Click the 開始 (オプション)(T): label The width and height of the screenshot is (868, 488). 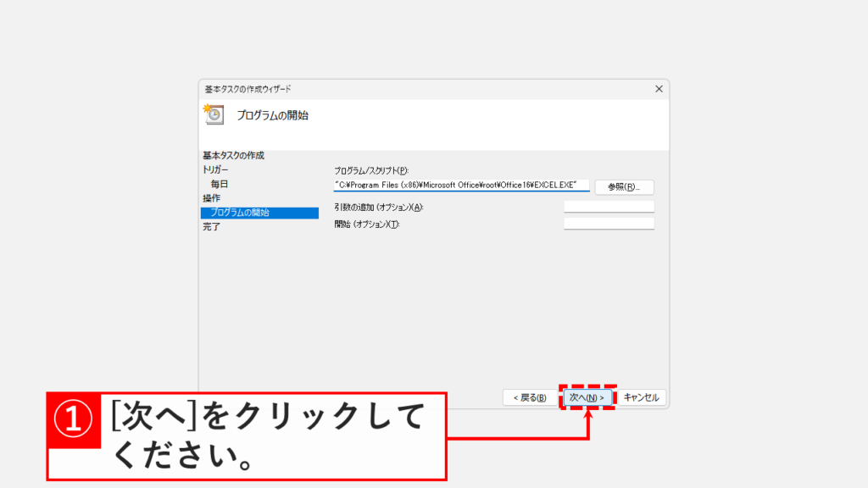click(367, 225)
